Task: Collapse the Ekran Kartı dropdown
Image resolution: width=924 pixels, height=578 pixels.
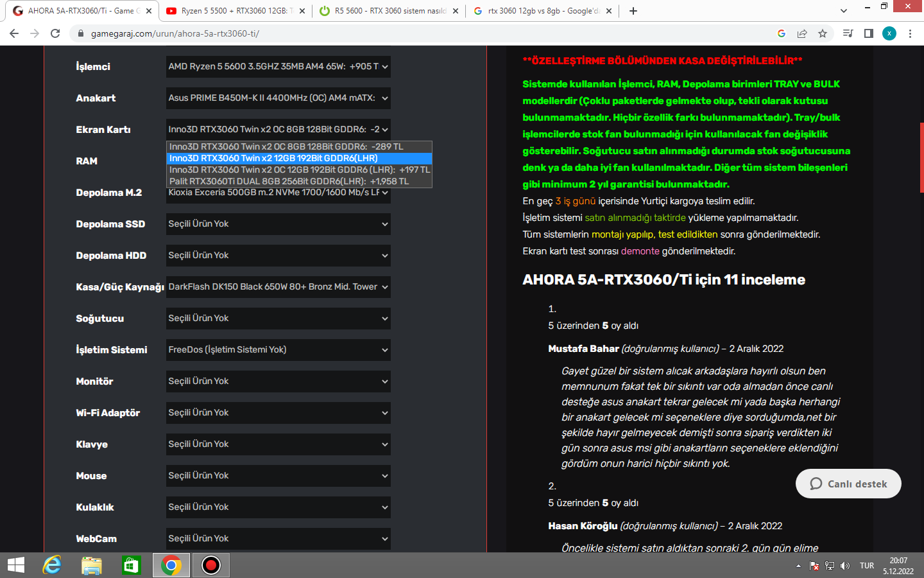Action: pyautogui.click(x=278, y=129)
